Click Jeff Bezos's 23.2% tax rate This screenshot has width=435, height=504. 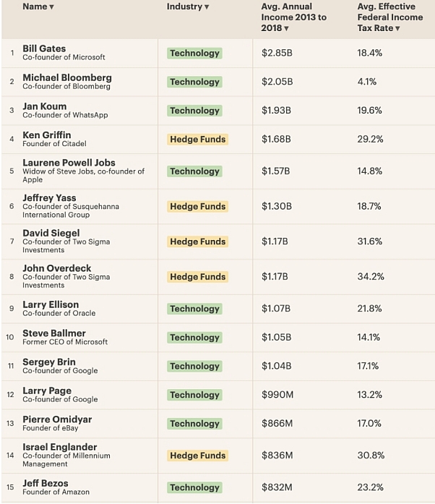pos(369,487)
